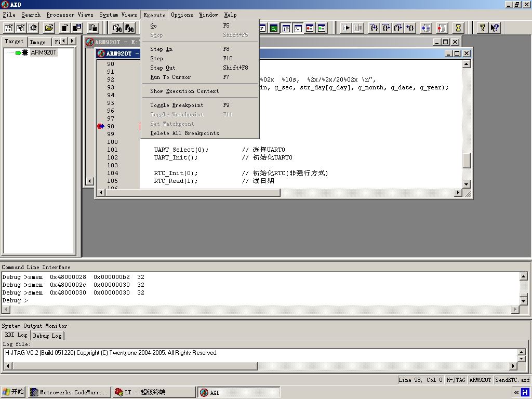Choose Run To Cursor menu entry
The width and height of the screenshot is (532, 399).
click(x=200, y=77)
